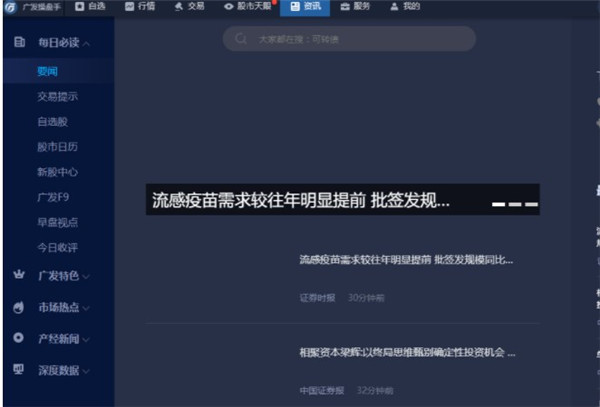Image resolution: width=600 pixels, height=407 pixels.
Task: Open 广发F9 in sidebar
Action: [x=53, y=197]
